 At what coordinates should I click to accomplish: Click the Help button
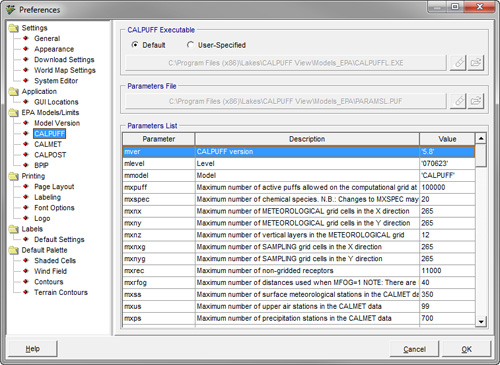pyautogui.click(x=33, y=349)
